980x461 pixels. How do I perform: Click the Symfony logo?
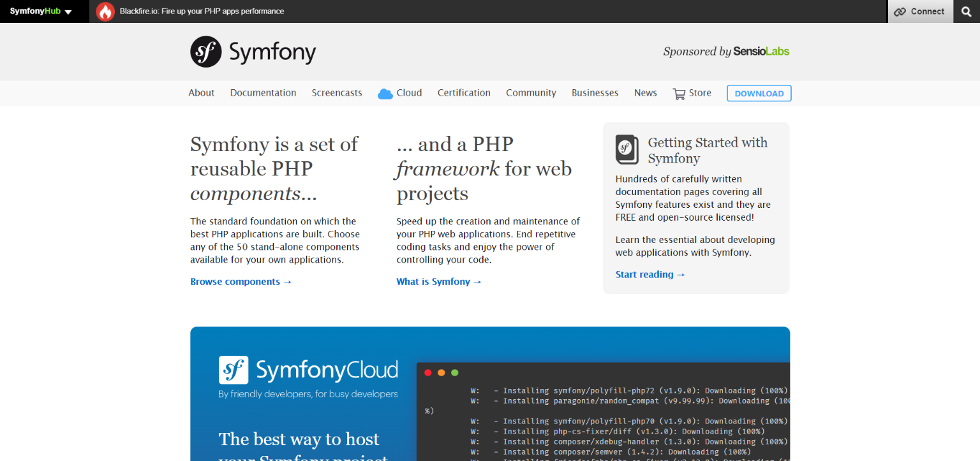pyautogui.click(x=253, y=52)
